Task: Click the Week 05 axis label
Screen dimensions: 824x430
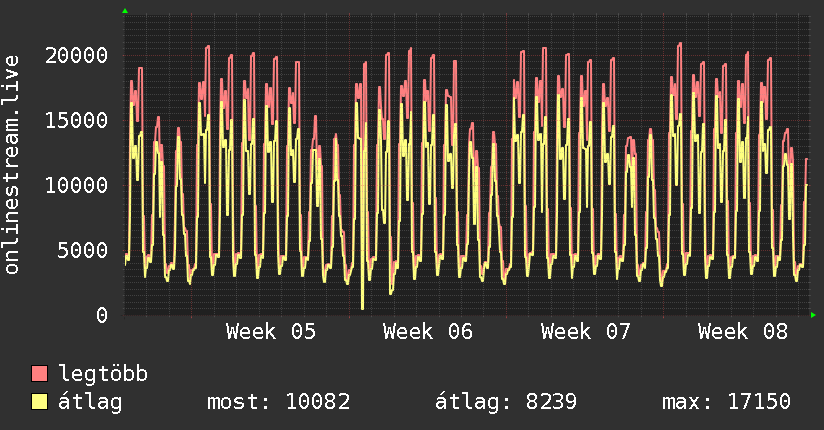Action: (x=271, y=332)
